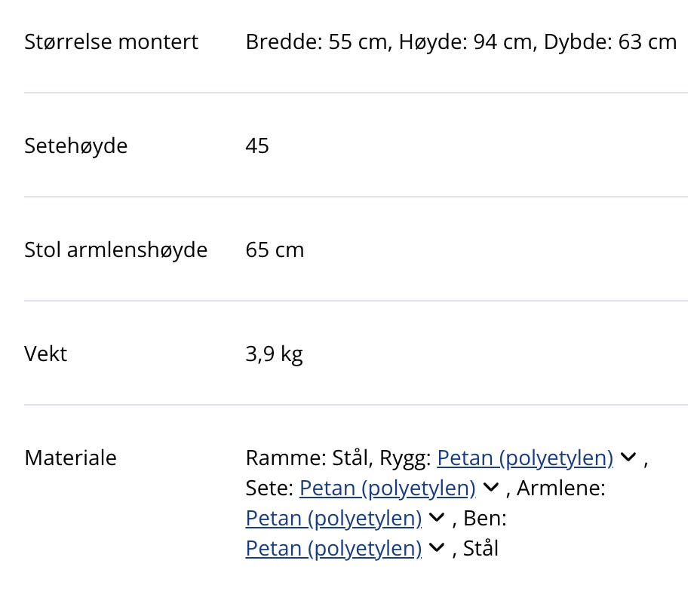Screen dimensions: 700x591
Task: Click the Materiale row label
Action: pos(70,458)
